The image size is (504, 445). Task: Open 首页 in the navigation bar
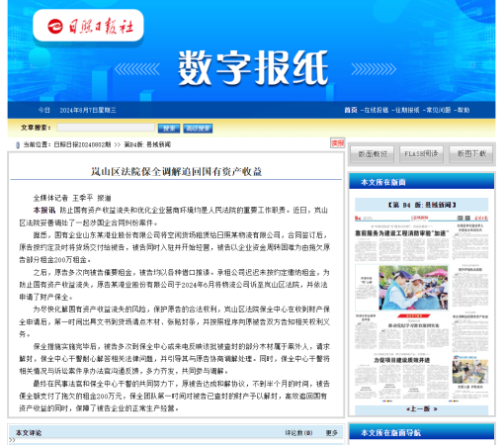coord(351,110)
